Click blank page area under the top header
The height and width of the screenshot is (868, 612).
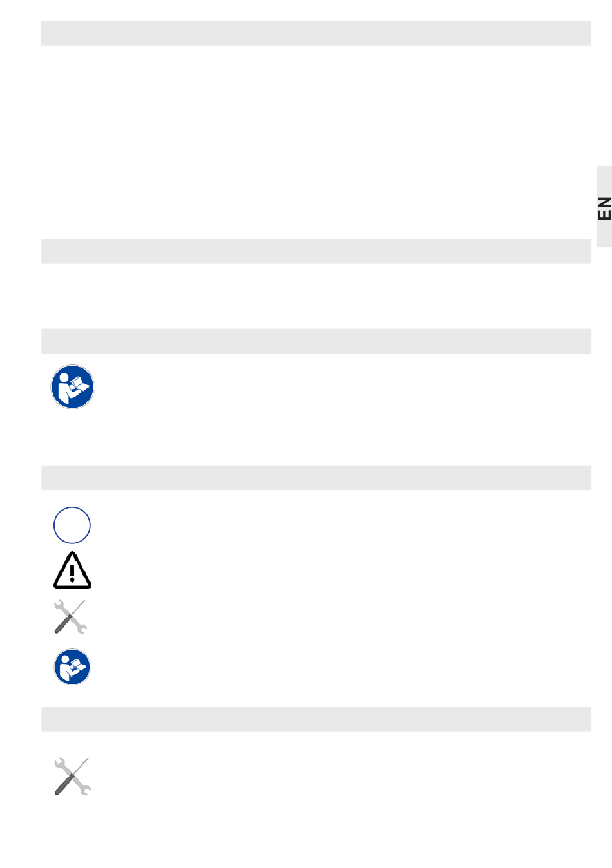pos(316,142)
